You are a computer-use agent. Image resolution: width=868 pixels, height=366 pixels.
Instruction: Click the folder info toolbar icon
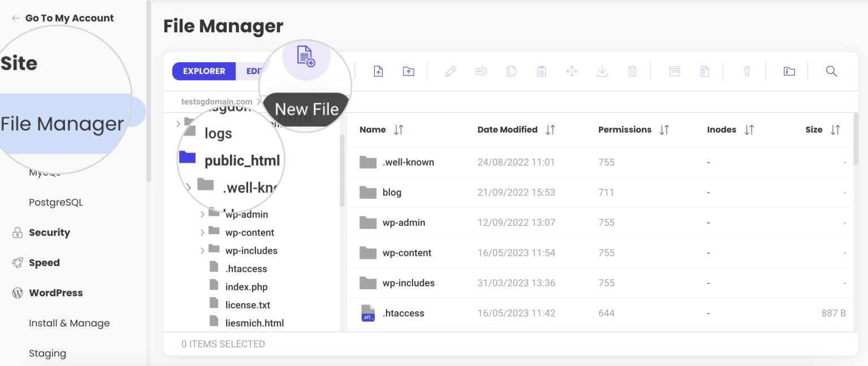coord(789,71)
